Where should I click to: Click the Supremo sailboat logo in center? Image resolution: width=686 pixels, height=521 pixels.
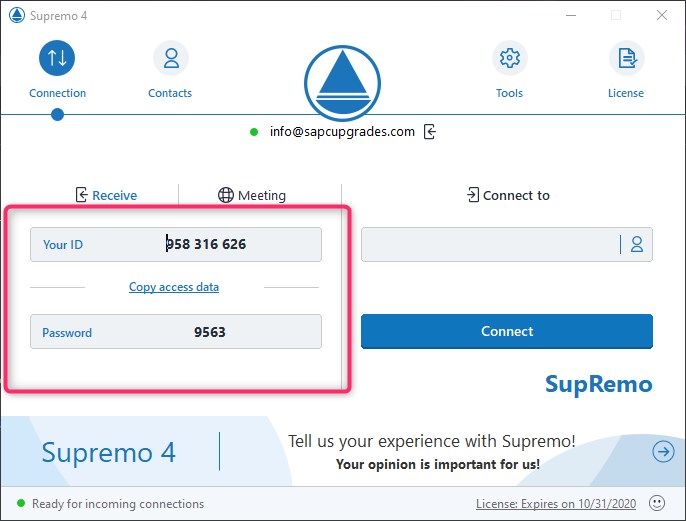click(342, 83)
